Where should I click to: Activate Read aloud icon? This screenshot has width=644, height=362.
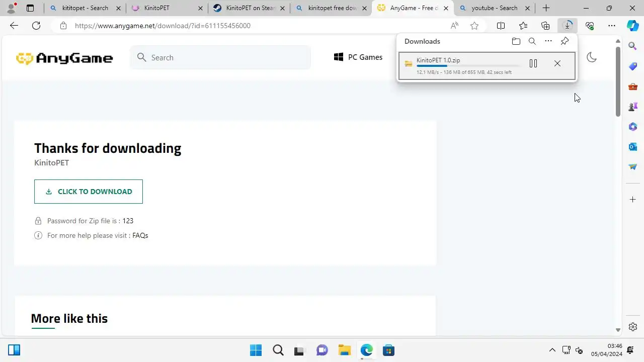point(454,26)
